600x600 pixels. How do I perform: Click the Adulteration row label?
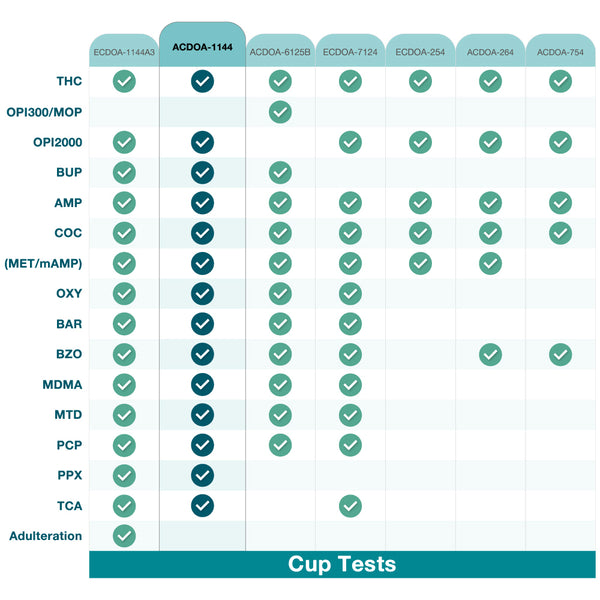point(45,536)
